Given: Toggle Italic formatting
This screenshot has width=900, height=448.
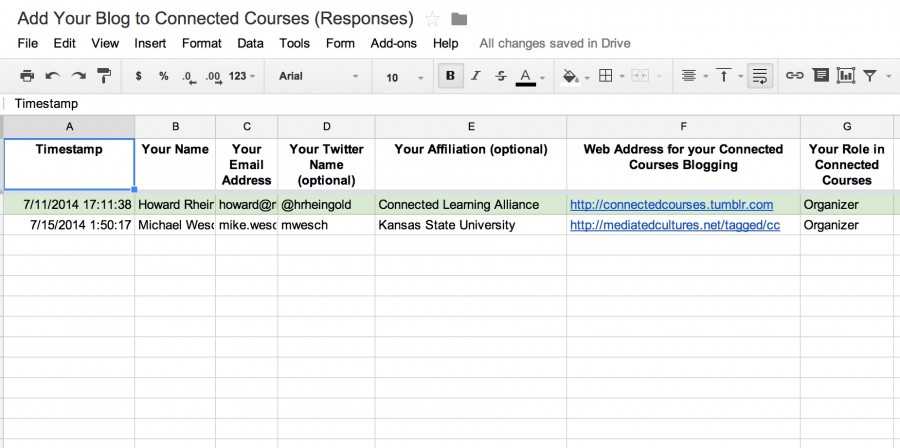Looking at the screenshot, I should click(476, 76).
